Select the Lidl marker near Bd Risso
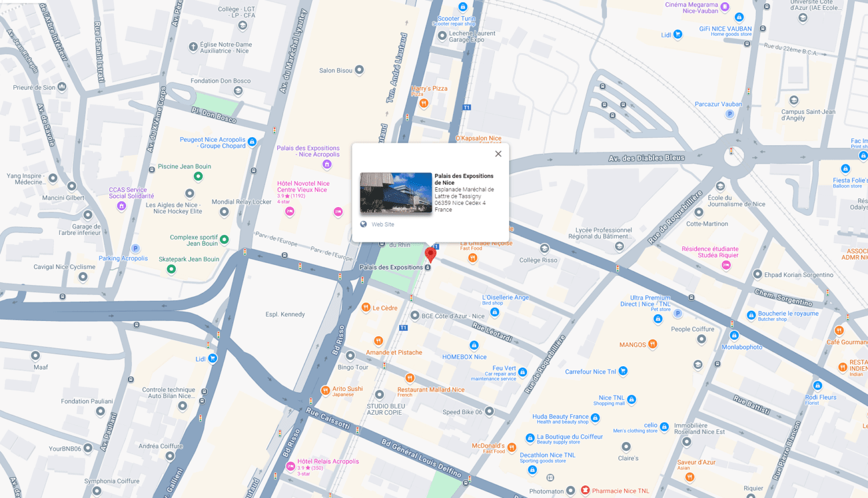This screenshot has height=498, width=868. [213, 359]
